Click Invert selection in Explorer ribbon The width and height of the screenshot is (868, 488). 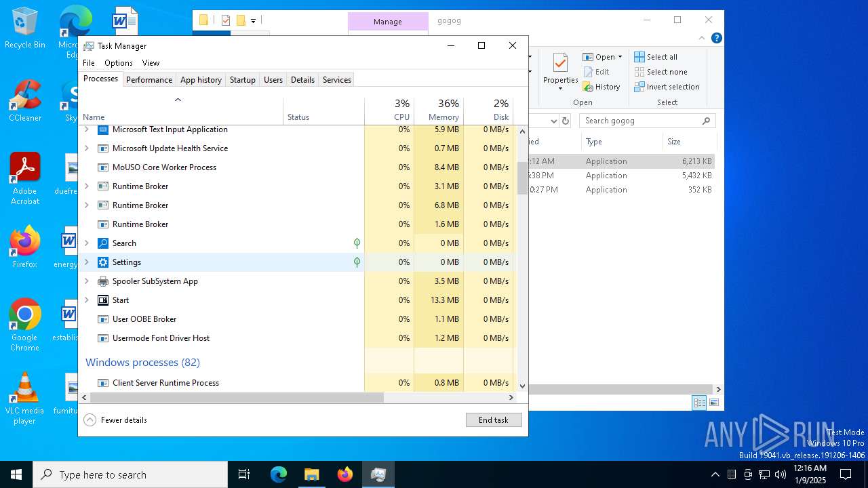[667, 87]
